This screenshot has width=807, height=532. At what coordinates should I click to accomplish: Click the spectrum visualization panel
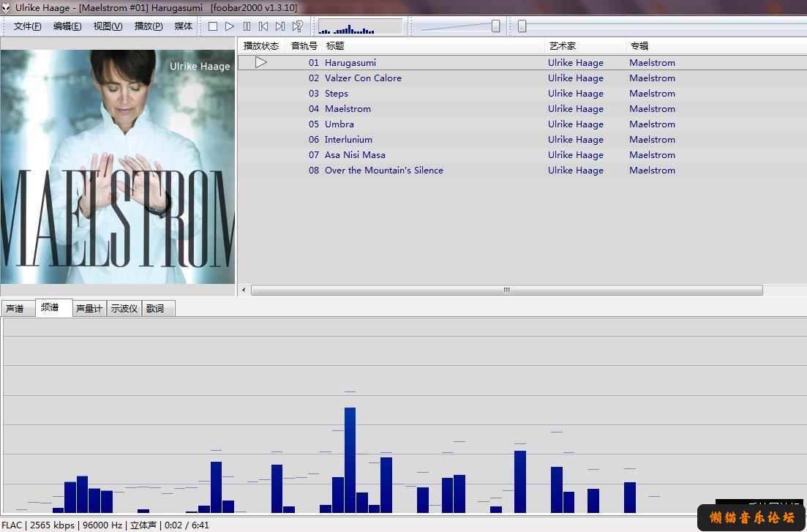pos(404,416)
